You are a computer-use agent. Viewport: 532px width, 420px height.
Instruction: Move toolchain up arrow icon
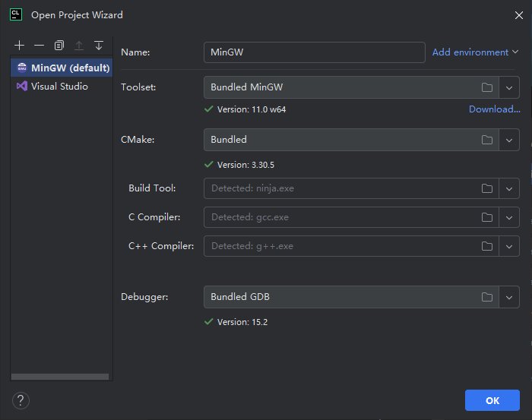pyautogui.click(x=79, y=46)
